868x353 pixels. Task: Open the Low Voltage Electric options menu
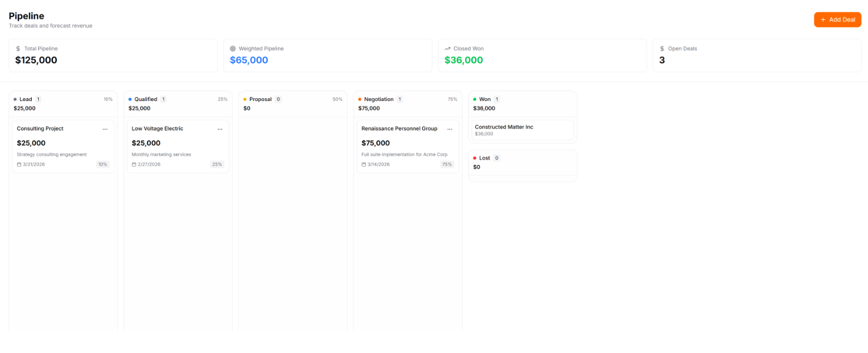click(220, 129)
